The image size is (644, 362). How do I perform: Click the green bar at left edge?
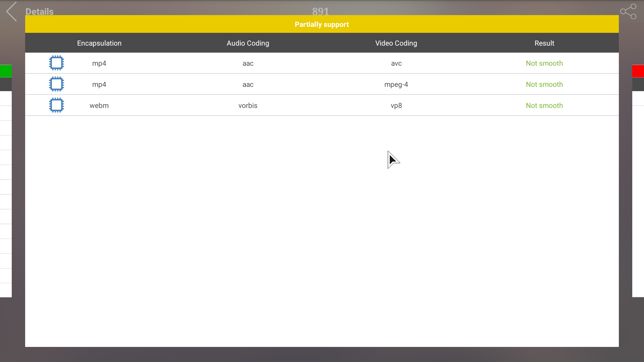tap(6, 71)
